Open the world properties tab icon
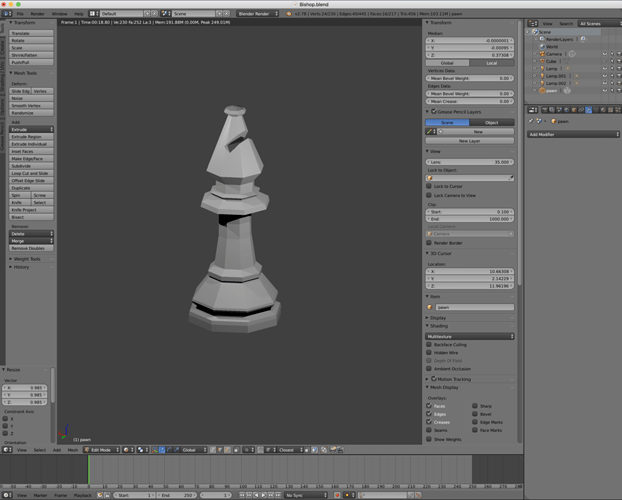Screen dimensions: 622x500 click(x=566, y=110)
